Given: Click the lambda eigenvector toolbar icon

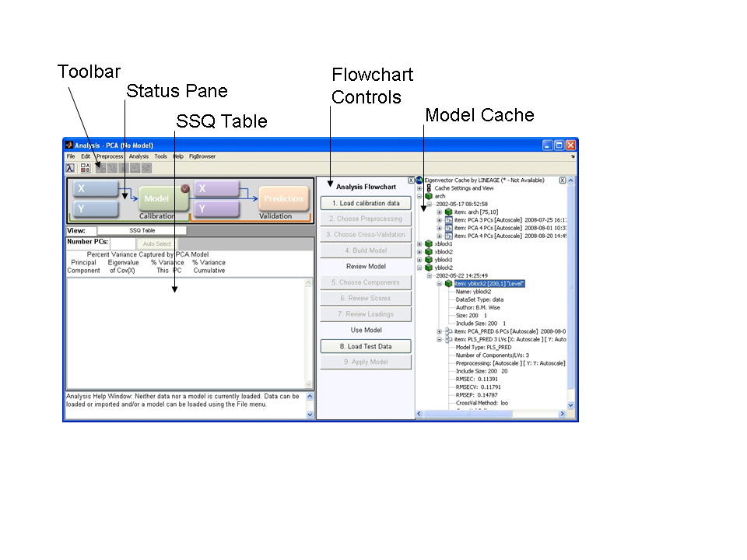Looking at the screenshot, I should pyautogui.click(x=70, y=168).
